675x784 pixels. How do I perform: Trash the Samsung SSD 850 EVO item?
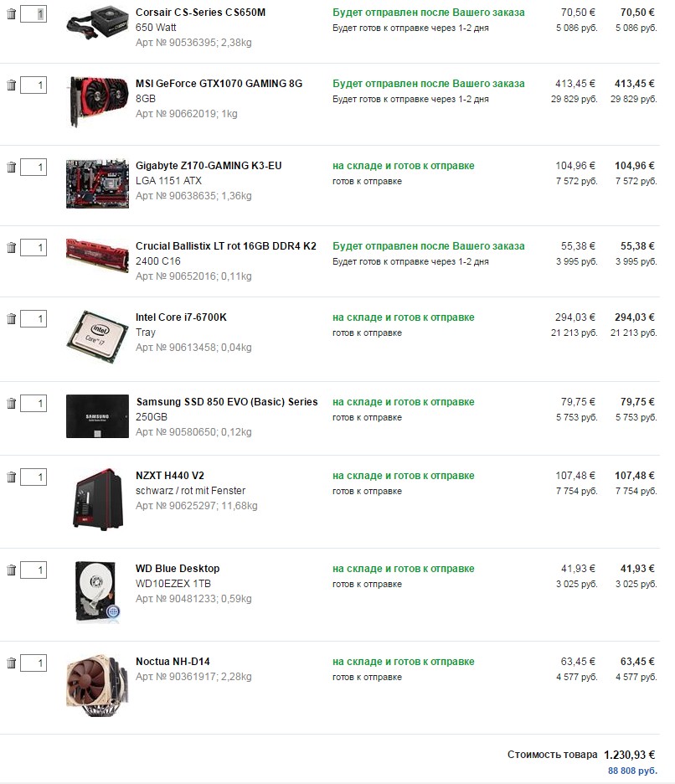[12, 404]
